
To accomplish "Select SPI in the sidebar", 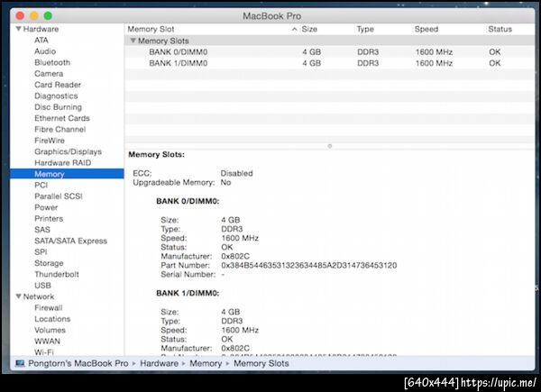I will [x=41, y=252].
